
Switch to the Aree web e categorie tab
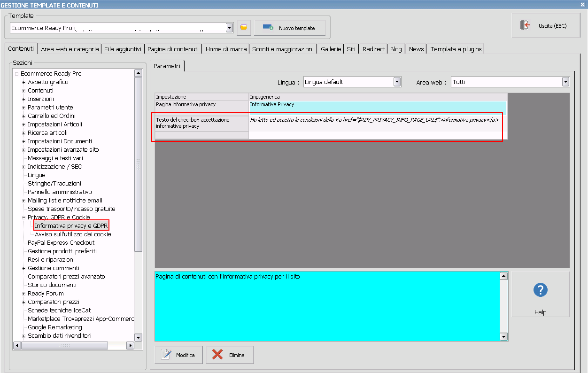point(70,49)
